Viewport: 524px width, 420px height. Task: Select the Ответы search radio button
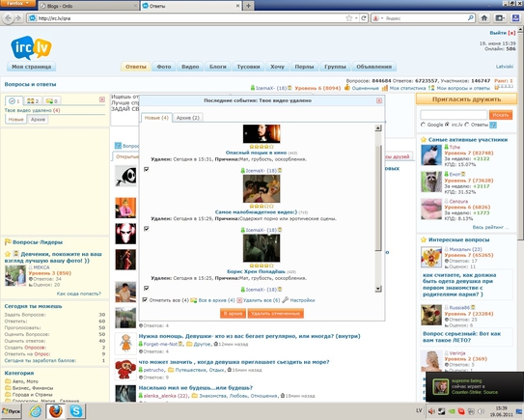coord(467,125)
